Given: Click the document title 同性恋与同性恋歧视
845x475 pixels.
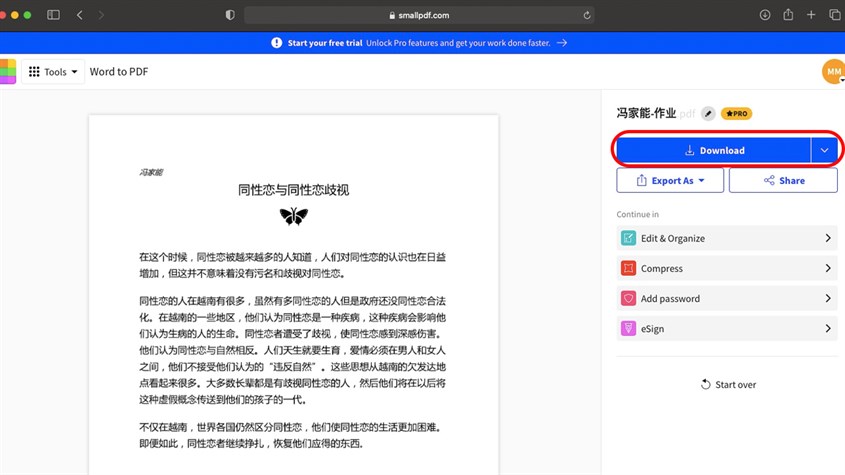Looking at the screenshot, I should point(294,190).
